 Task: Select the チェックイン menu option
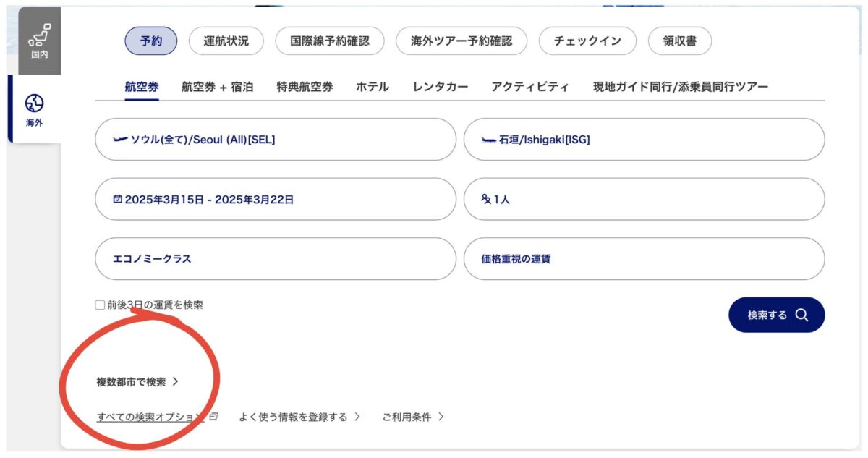pyautogui.click(x=587, y=41)
